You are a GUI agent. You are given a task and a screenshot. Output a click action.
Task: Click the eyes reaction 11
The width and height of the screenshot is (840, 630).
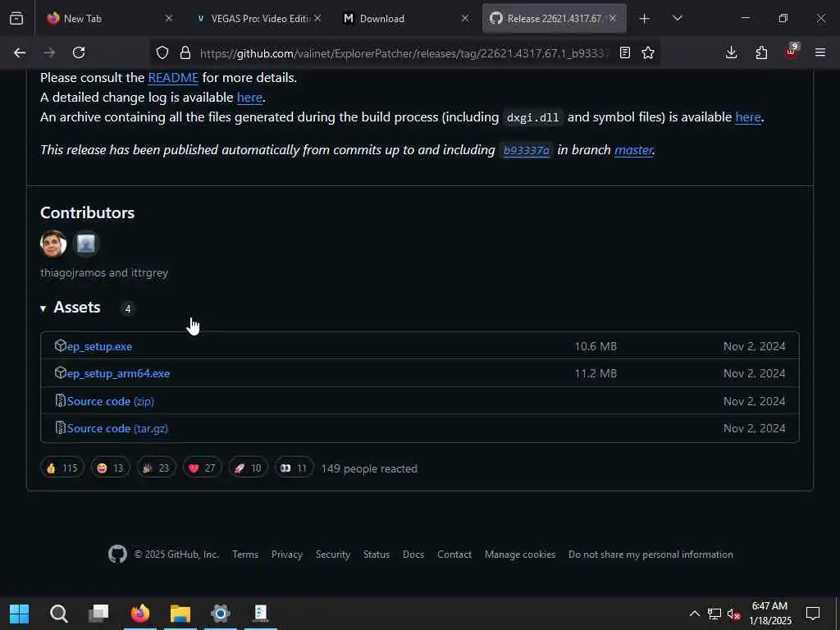294,468
